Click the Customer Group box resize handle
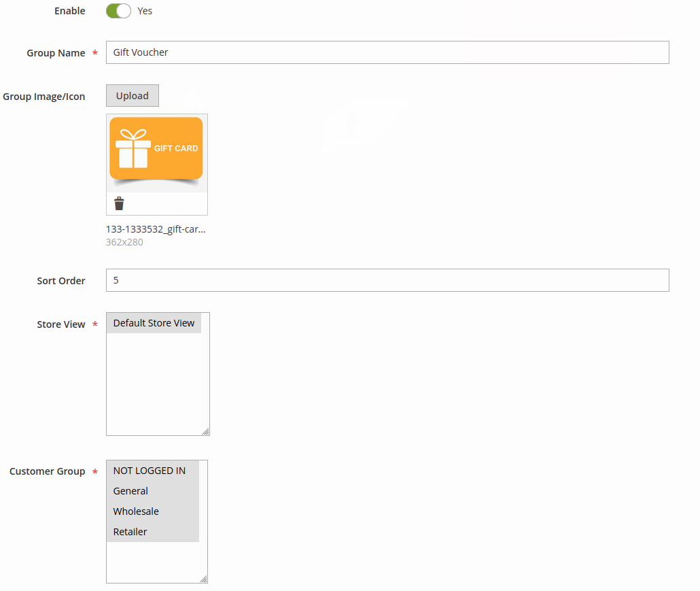Screen dimensions: 700x591 (203, 579)
